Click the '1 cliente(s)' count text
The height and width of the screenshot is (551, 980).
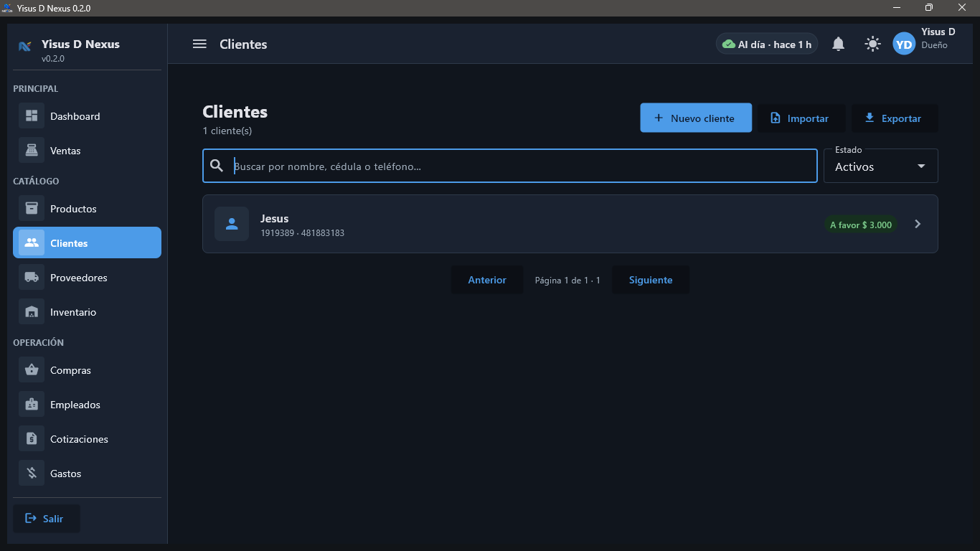click(x=227, y=131)
